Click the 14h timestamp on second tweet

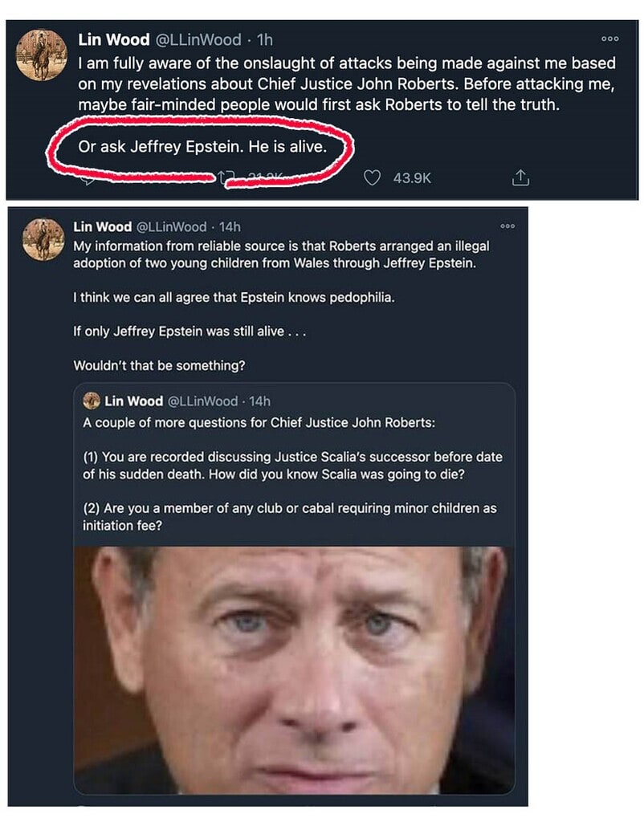[x=230, y=226]
